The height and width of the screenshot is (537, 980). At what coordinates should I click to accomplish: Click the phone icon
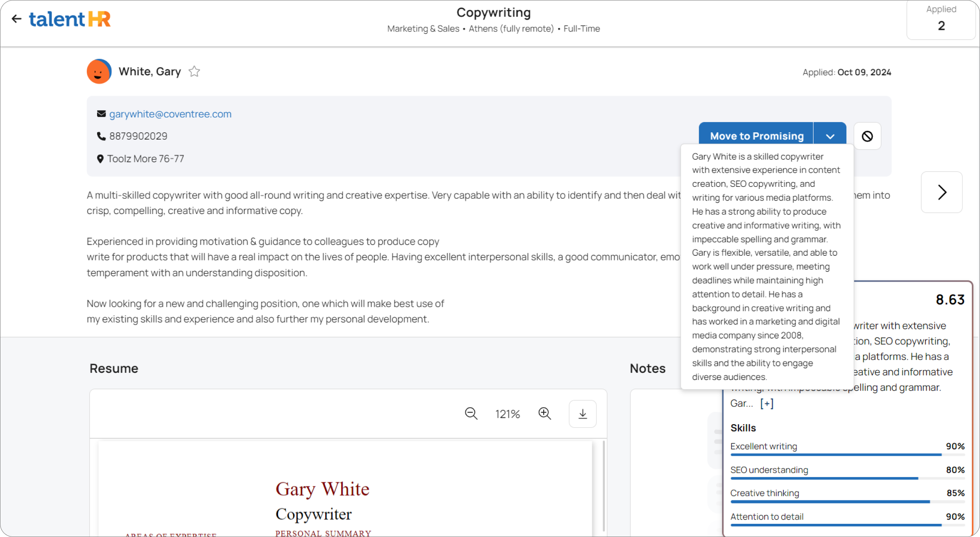point(101,136)
